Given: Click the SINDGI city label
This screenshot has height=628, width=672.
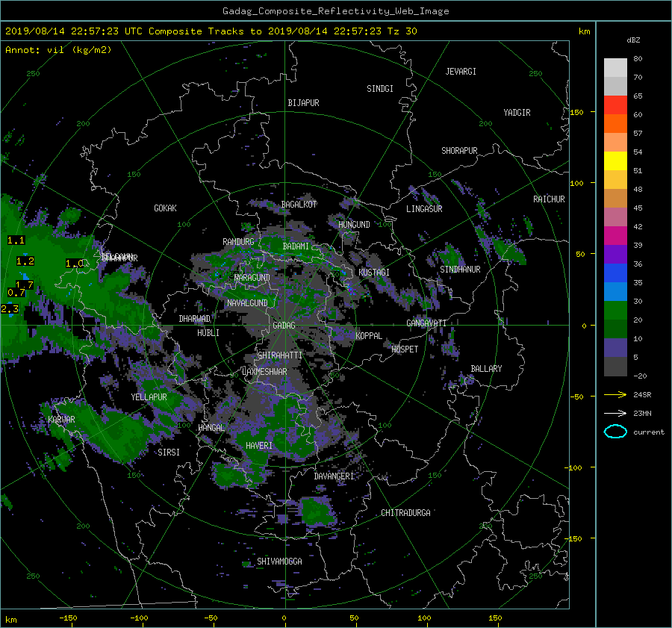Looking at the screenshot, I should 380,89.
